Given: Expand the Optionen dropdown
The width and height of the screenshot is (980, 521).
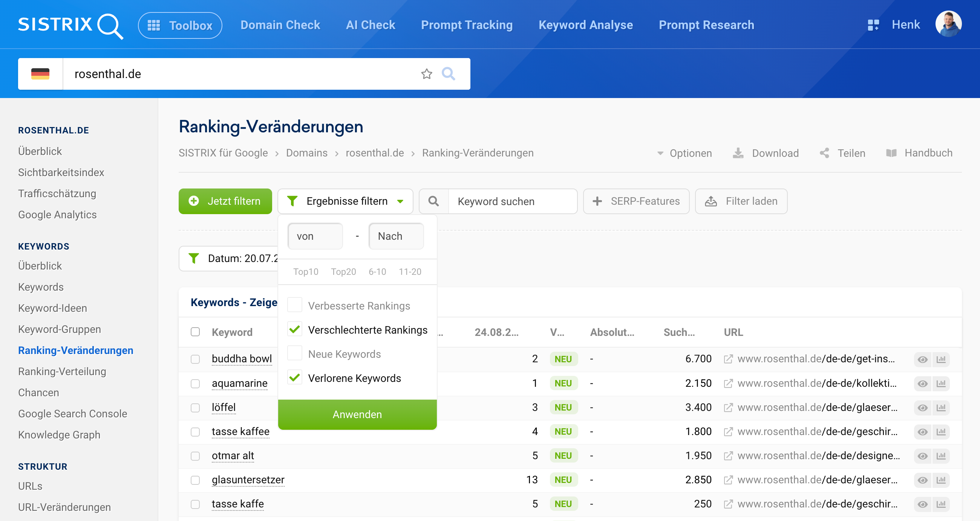Looking at the screenshot, I should click(685, 153).
